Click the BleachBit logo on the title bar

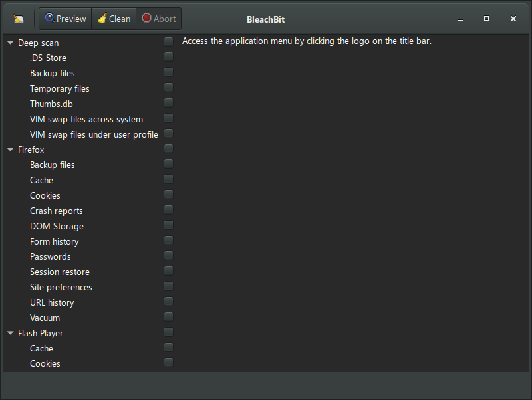[x=18, y=19]
